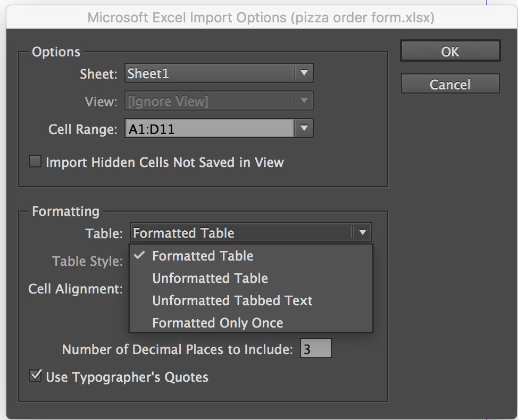Choose Unformatted Tabbed Text option
The width and height of the screenshot is (518, 420).
point(232,300)
